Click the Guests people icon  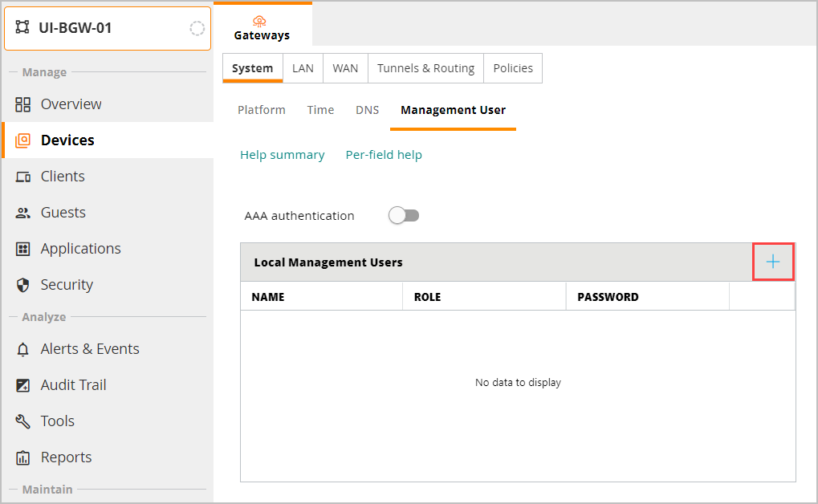pos(23,213)
